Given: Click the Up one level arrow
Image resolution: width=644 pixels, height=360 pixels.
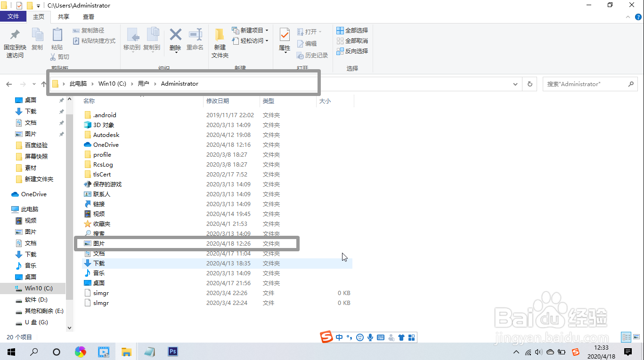Looking at the screenshot, I should click(44, 84).
